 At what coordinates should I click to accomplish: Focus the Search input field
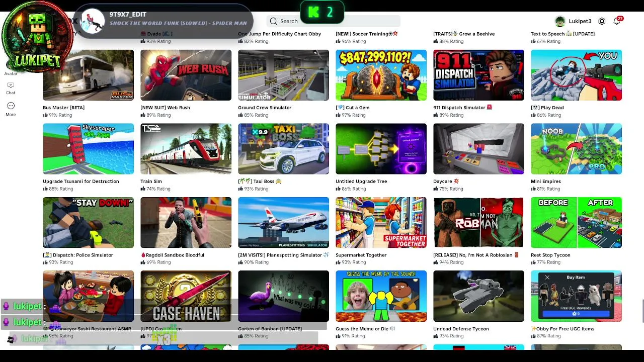[x=334, y=21]
